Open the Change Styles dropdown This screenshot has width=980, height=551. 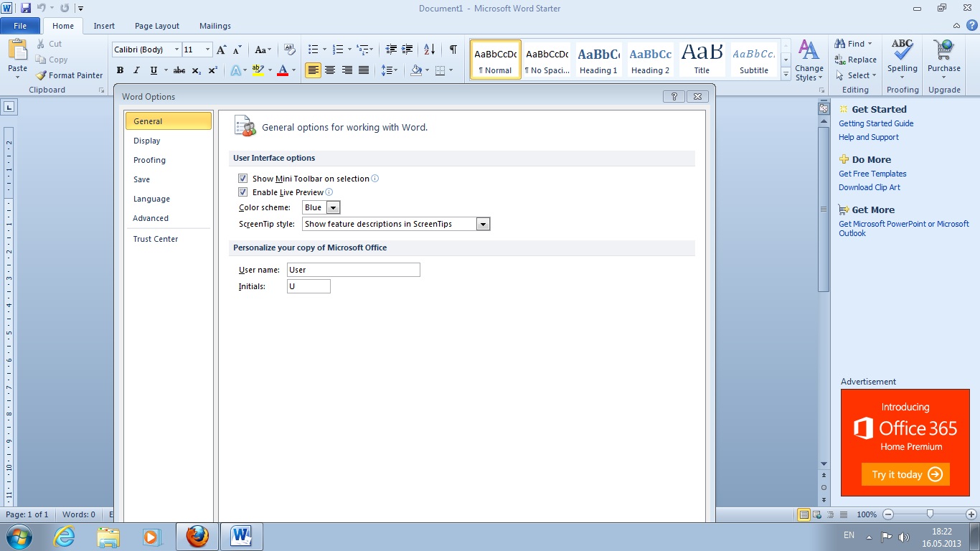pos(809,60)
